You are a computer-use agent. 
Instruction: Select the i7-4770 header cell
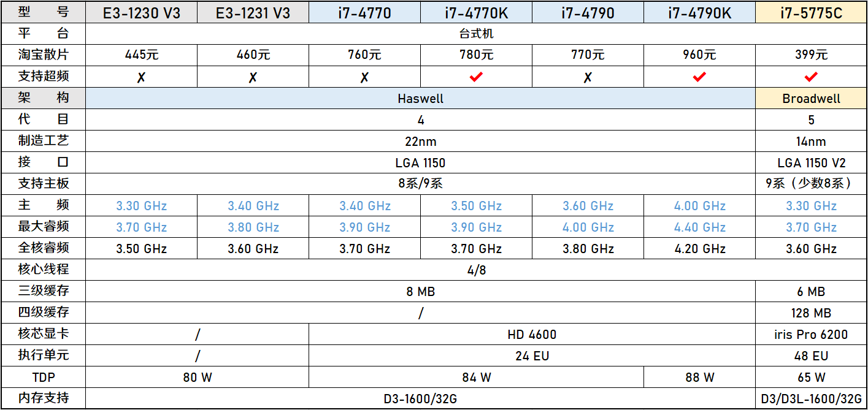[x=365, y=13]
